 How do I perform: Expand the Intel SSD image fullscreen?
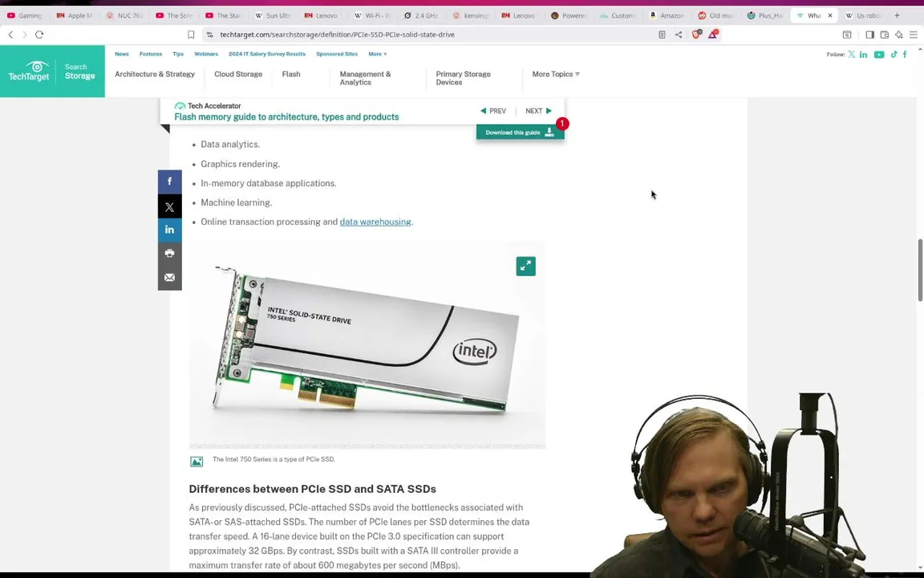coord(525,266)
